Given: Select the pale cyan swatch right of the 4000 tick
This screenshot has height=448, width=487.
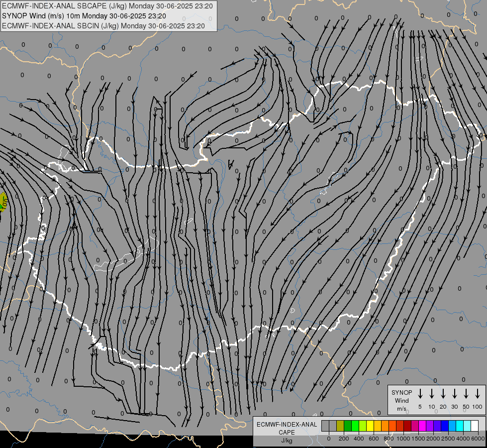Looking at the screenshot, I should coord(467,426).
